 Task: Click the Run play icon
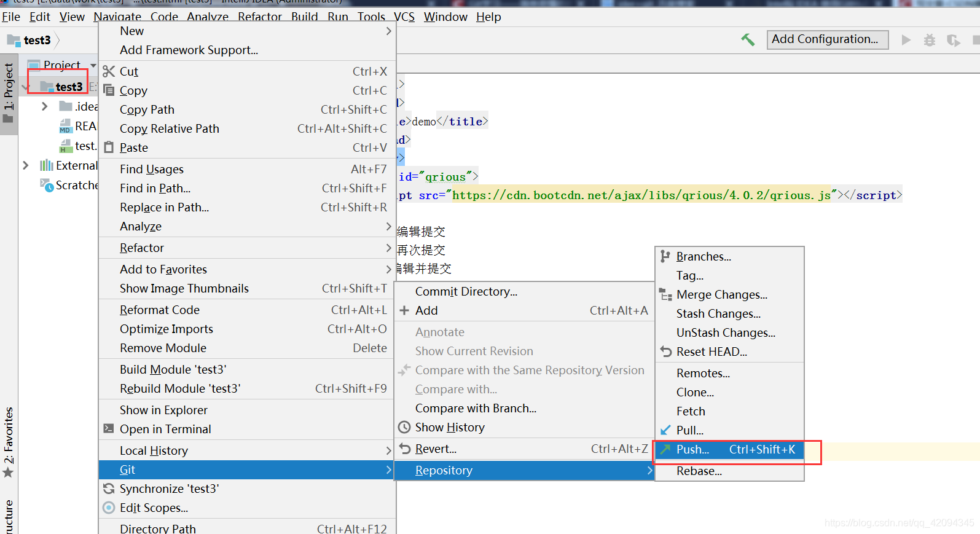coord(906,40)
